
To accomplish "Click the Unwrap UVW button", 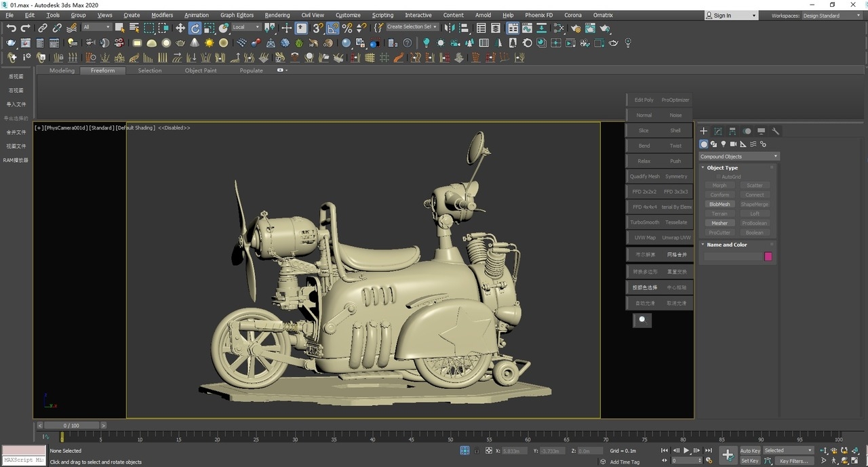I will (675, 238).
